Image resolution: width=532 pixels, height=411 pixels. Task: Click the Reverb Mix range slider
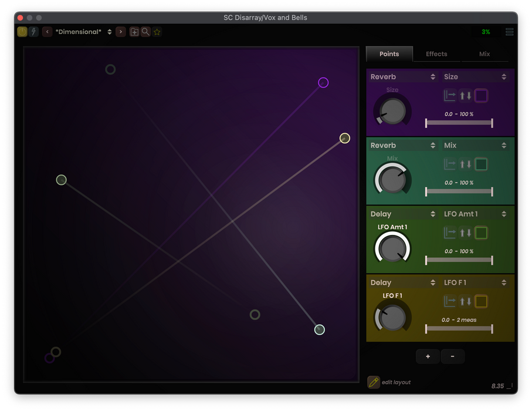[459, 191]
